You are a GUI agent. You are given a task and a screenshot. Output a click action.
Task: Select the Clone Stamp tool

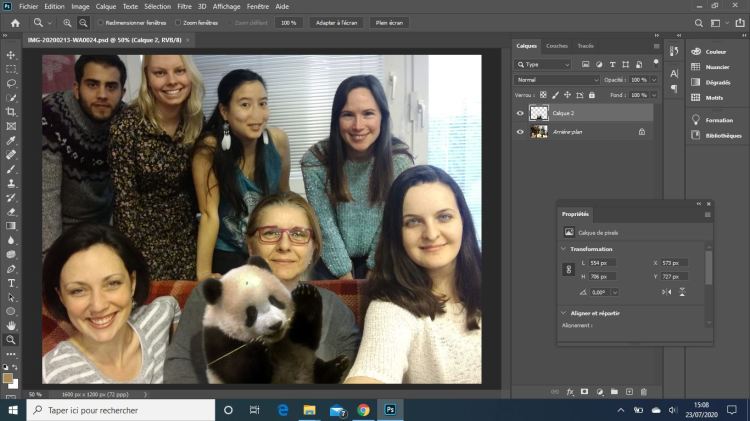11,183
